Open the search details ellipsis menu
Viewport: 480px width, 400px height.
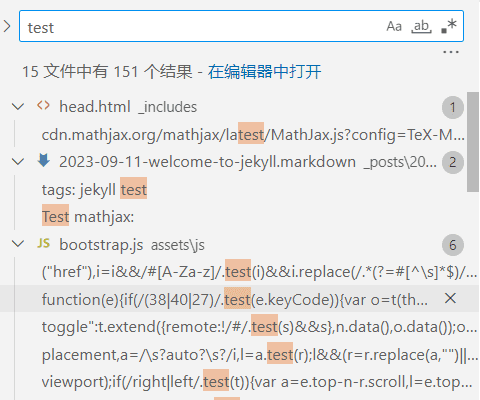tap(451, 52)
